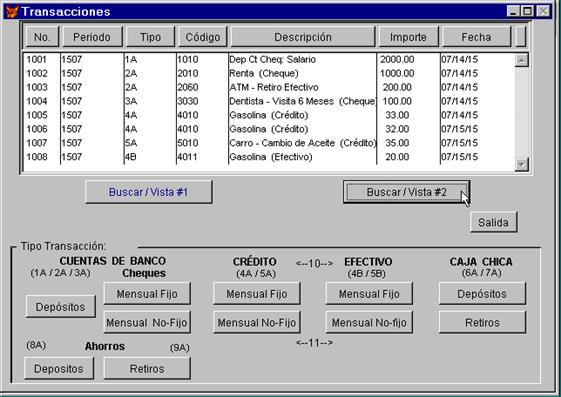Click the tipo value 4B

click(131, 157)
